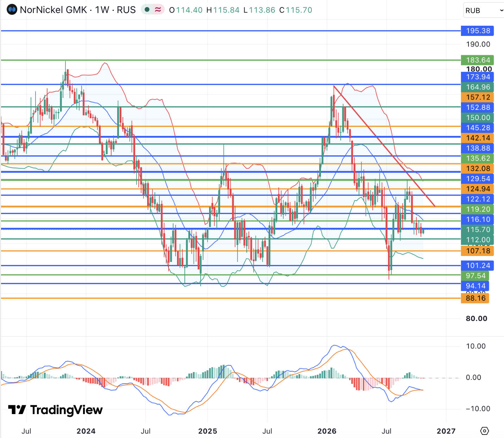Image resolution: width=504 pixels, height=438 pixels.
Task: Click the blue 94.14 price label
Action: 475,286
